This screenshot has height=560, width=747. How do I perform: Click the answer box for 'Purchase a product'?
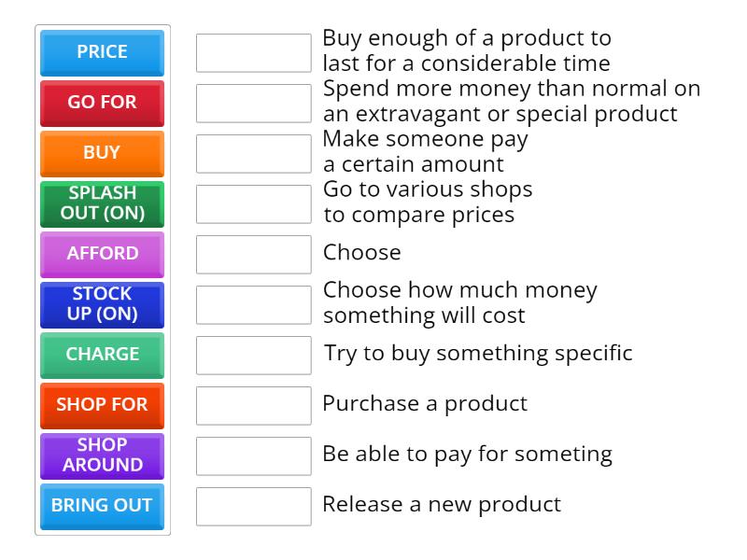(x=253, y=405)
